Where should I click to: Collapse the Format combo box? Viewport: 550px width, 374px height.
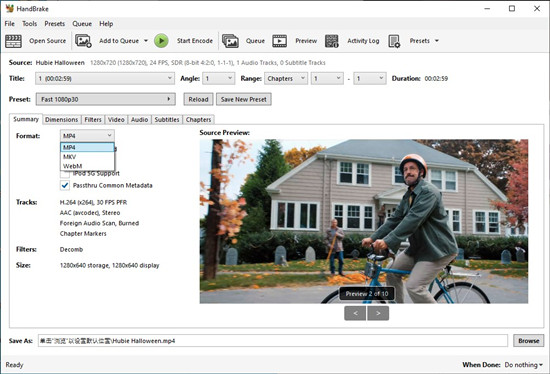(87, 136)
